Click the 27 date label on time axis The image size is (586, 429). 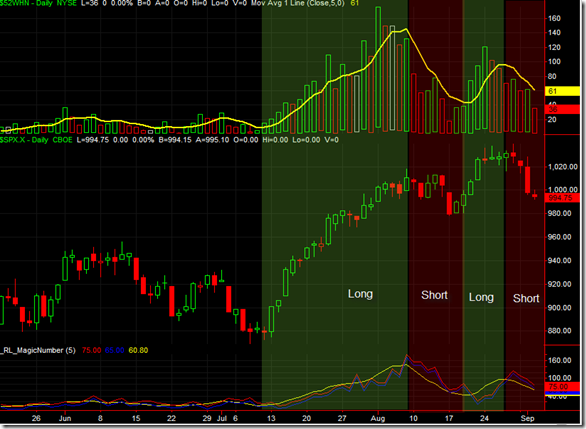[x=342, y=418]
